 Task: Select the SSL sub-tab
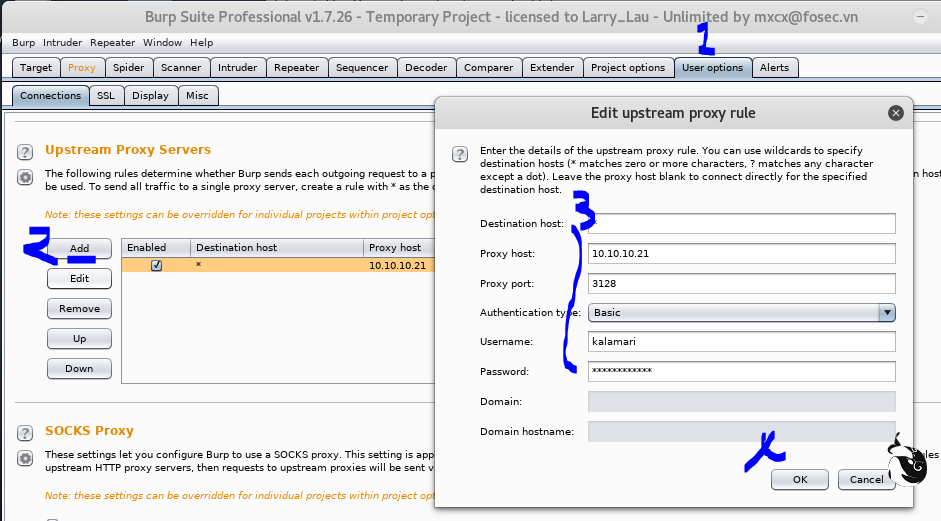click(x=106, y=96)
